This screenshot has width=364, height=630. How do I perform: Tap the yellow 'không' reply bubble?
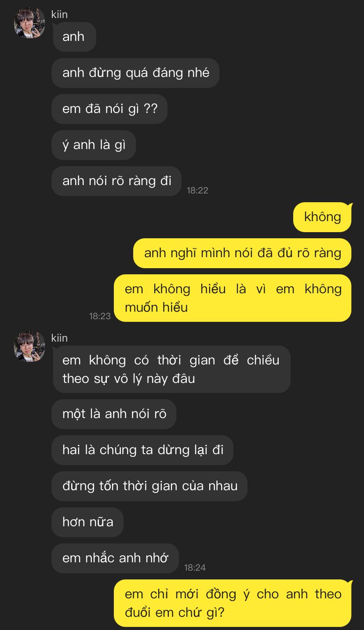coord(322,217)
